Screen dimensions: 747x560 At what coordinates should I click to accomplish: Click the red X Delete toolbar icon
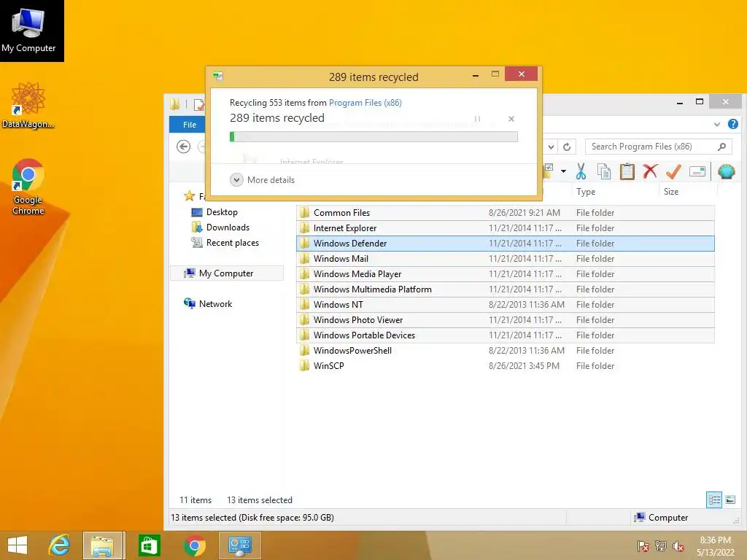(650, 171)
